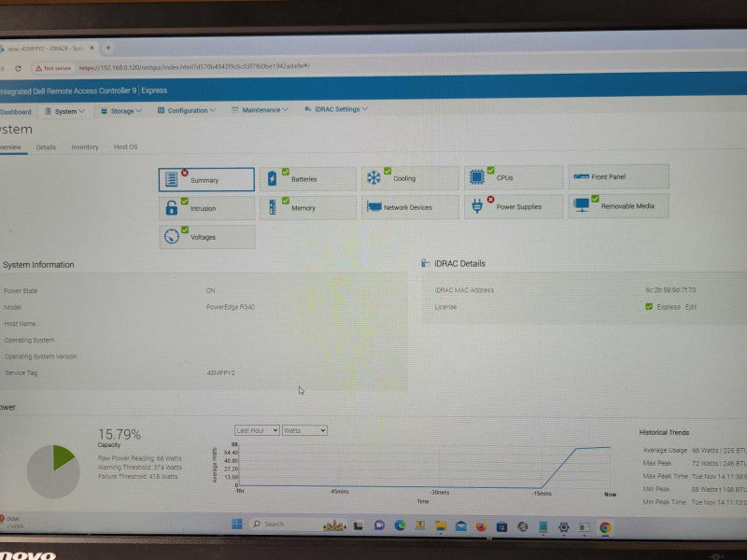
Task: Click the Historical Trends heading
Action: pyautogui.click(x=664, y=432)
